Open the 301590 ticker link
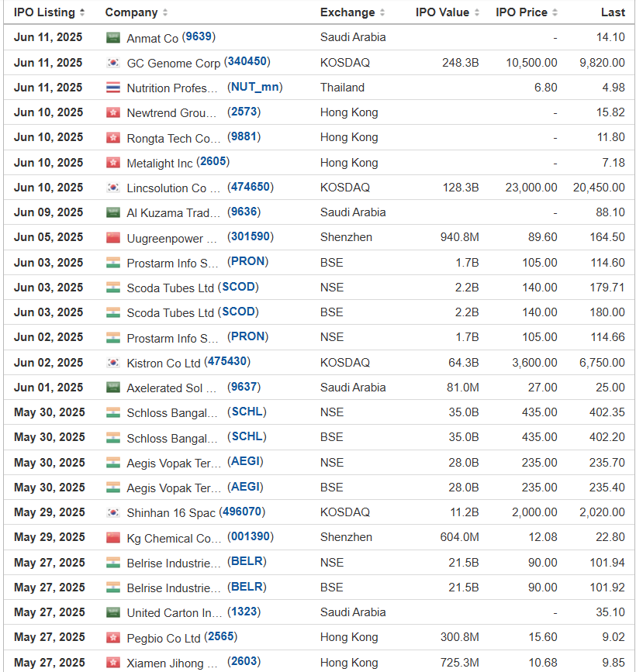 click(250, 236)
